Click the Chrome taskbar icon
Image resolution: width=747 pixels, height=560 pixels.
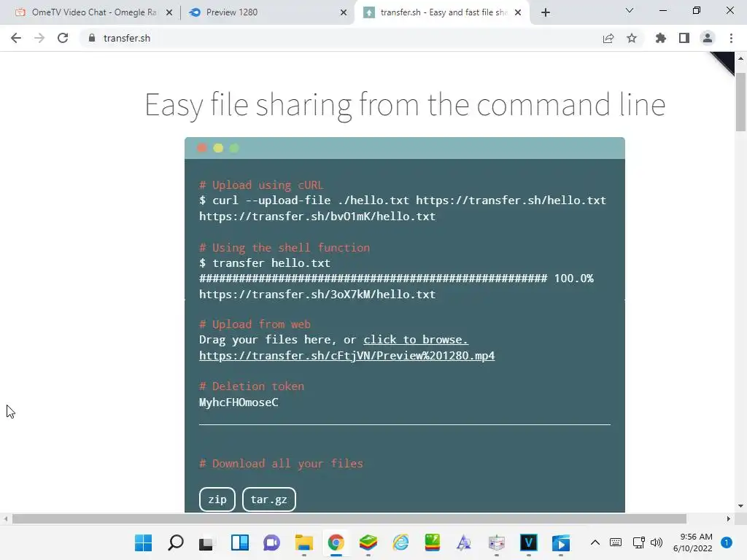pyautogui.click(x=336, y=542)
